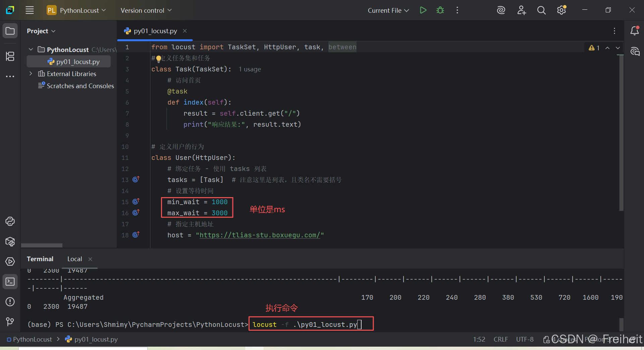Viewport: 644px width, 350px height.
Task: Switch to the Local terminal tab
Action: pyautogui.click(x=74, y=259)
